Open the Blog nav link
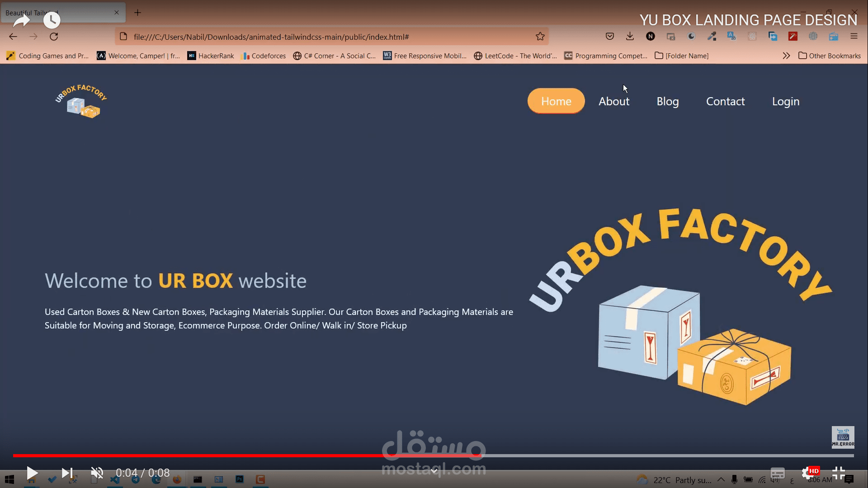Viewport: 868px width, 488px height. [668, 101]
